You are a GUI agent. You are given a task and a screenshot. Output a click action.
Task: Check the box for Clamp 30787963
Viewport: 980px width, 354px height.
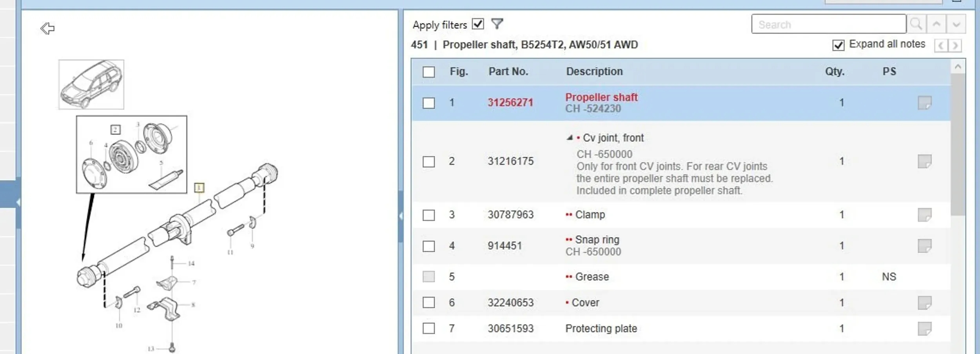(x=428, y=215)
